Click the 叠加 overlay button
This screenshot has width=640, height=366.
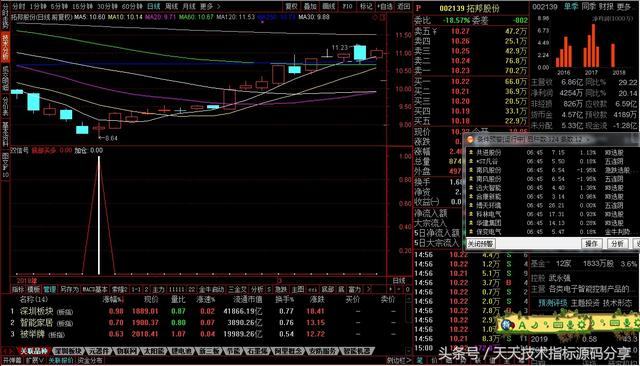310,7
